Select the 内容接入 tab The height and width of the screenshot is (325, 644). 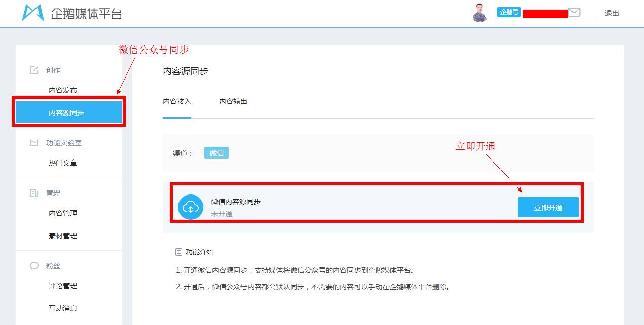[x=176, y=101]
